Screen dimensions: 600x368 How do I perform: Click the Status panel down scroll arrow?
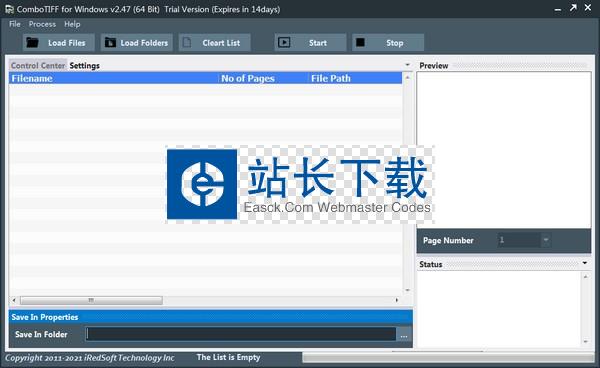pyautogui.click(x=585, y=342)
